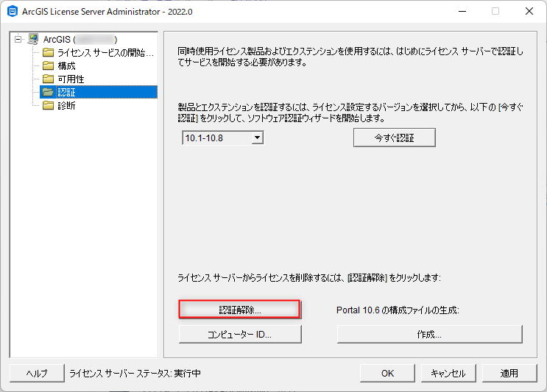This screenshot has height=392, width=547.
Task: Collapse the ArcGIS root tree node
Action: tap(18, 39)
